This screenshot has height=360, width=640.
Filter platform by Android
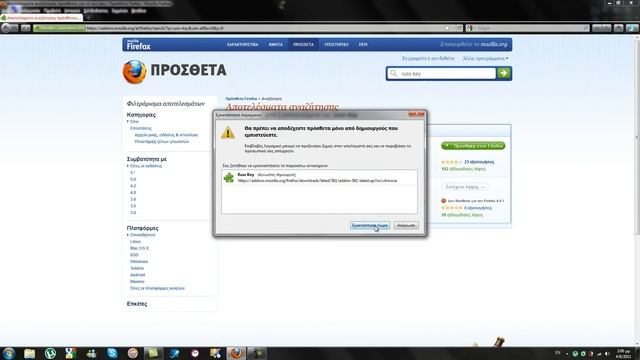(x=138, y=275)
